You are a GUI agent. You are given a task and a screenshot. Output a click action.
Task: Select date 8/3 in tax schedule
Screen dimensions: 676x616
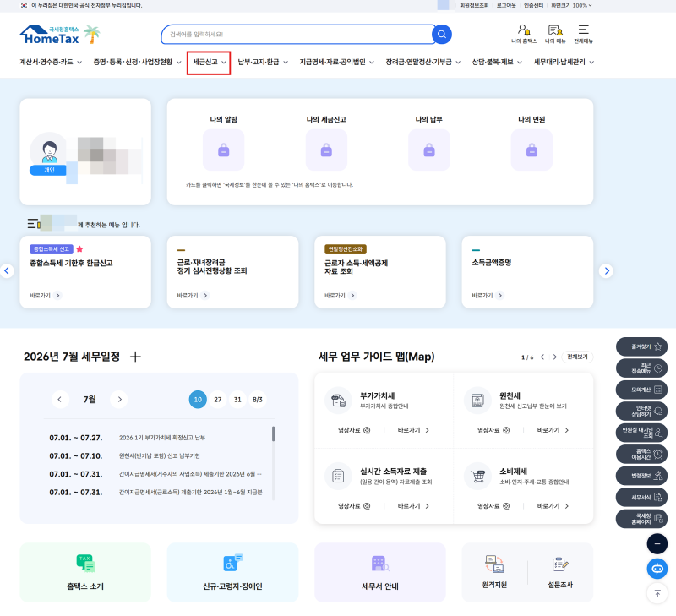(x=258, y=400)
